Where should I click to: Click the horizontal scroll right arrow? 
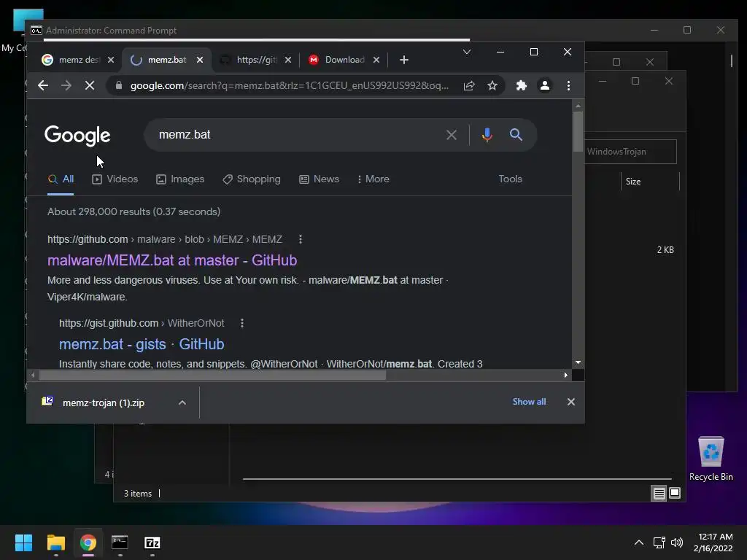coord(565,376)
